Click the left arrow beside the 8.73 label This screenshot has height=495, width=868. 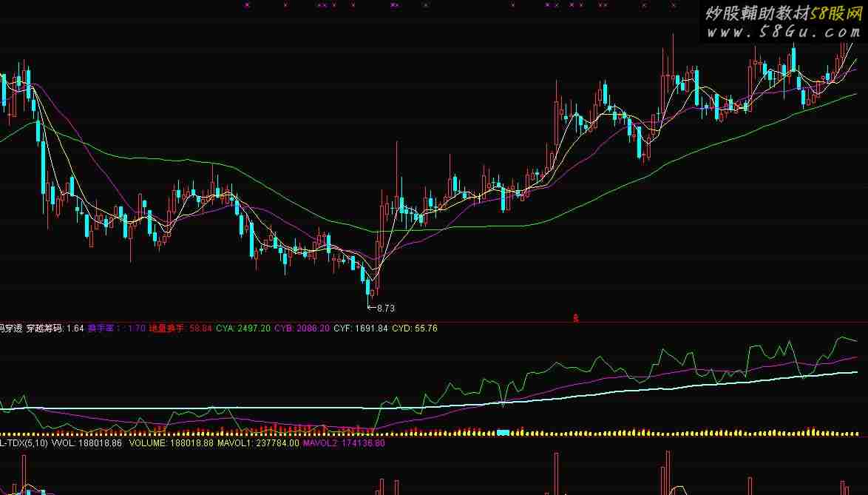[371, 308]
